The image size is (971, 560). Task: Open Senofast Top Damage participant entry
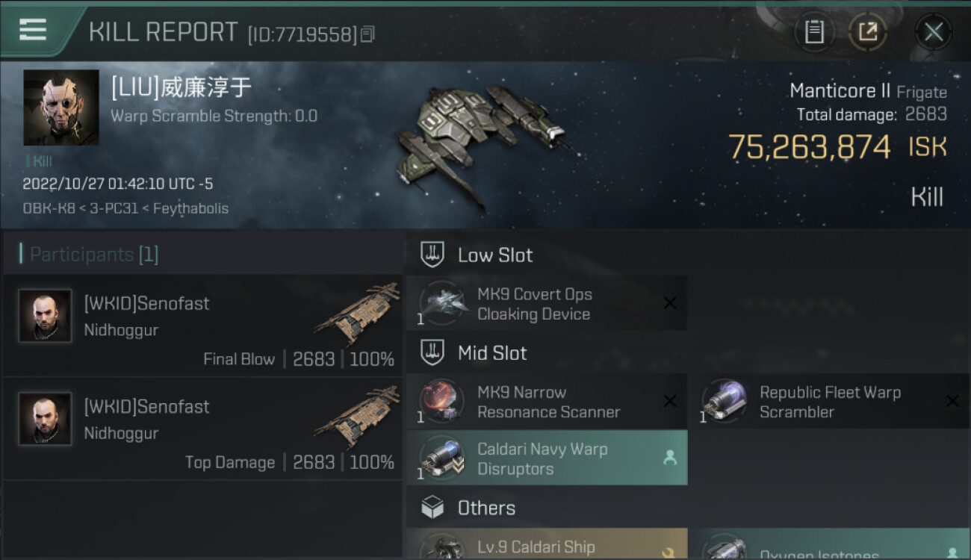tap(202, 429)
